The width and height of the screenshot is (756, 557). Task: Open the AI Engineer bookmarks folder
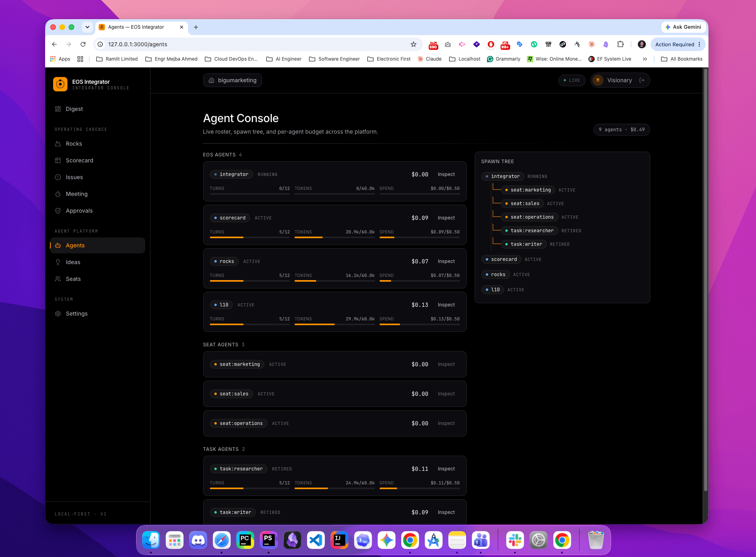pos(284,59)
